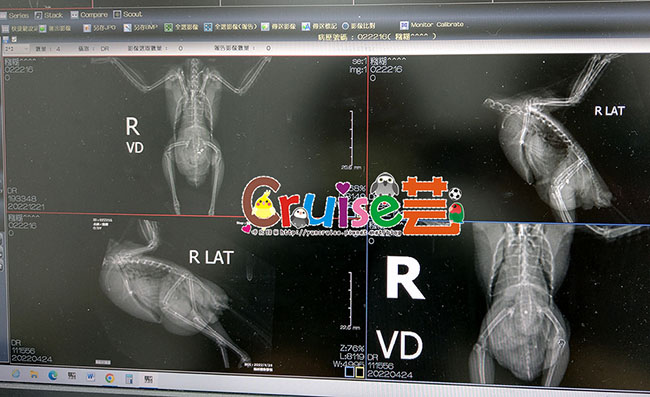Click 全選影像(報告) select all report images

pos(230,27)
